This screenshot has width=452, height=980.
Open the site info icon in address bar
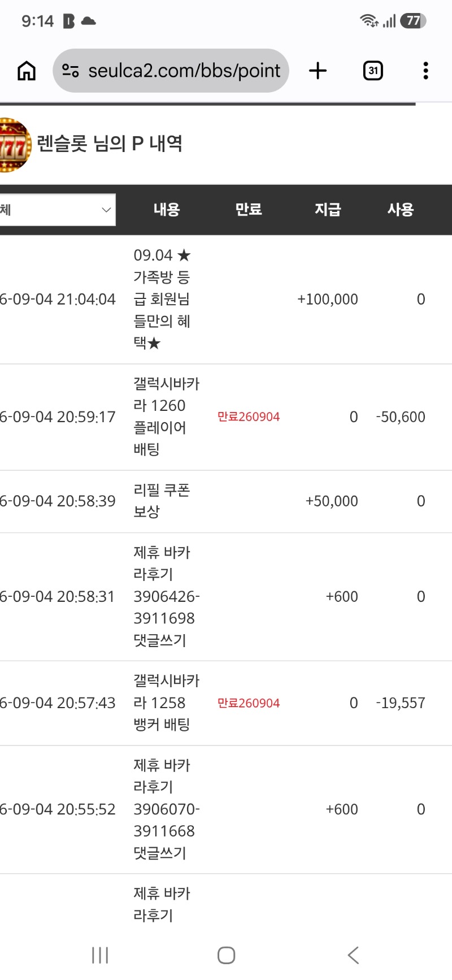coord(71,71)
